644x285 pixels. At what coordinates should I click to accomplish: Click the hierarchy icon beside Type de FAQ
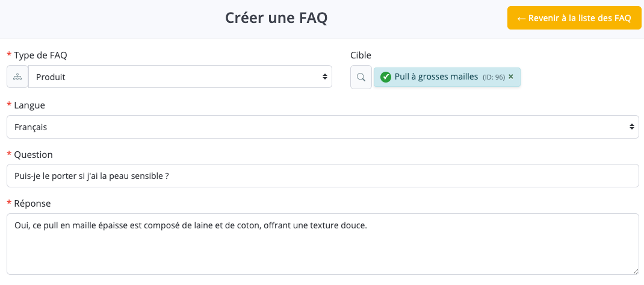tap(17, 77)
